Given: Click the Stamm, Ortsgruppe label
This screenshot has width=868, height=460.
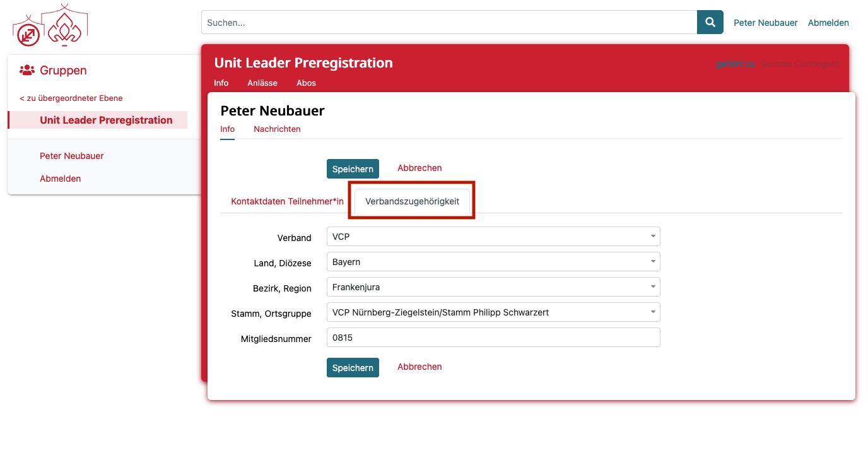Looking at the screenshot, I should pos(271,314).
